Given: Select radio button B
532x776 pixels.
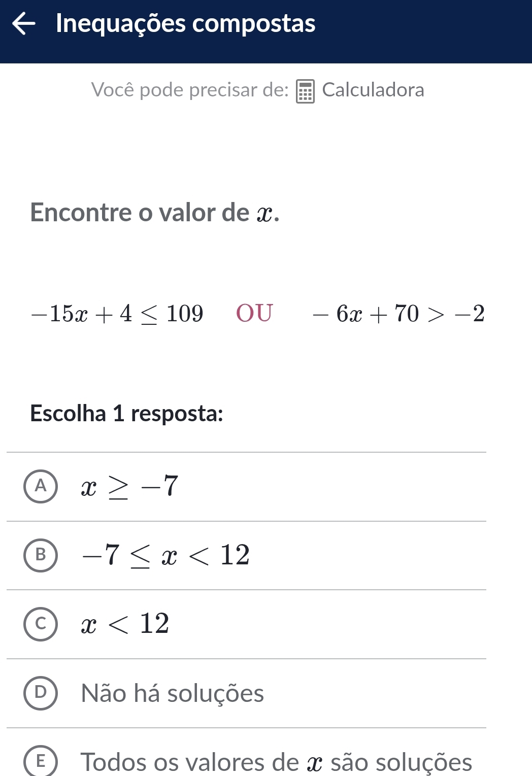Looking at the screenshot, I should [x=41, y=555].
